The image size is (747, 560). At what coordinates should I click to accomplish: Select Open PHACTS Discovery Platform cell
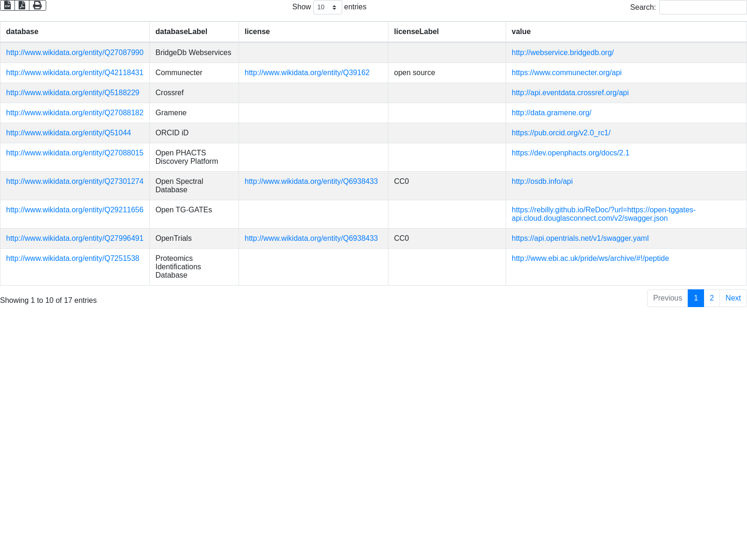click(194, 157)
